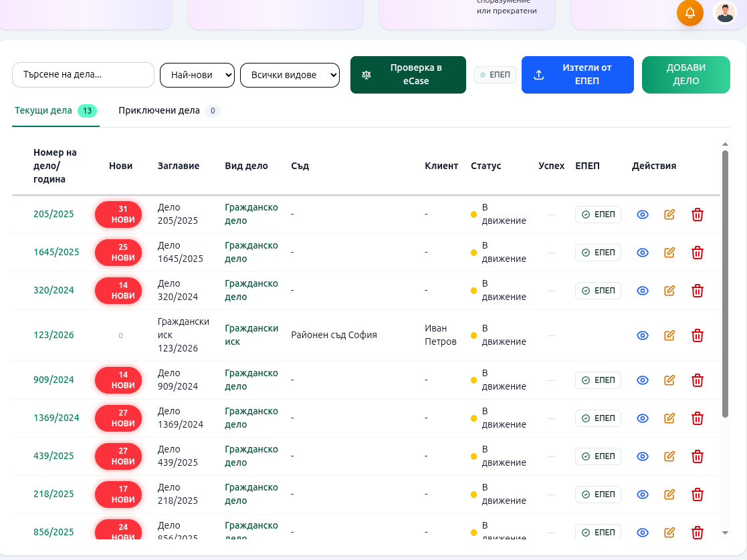Image resolution: width=747 pixels, height=560 pixels.
Task: Click the ЕПЕП badge of case 1645/2025
Action: pyautogui.click(x=598, y=253)
